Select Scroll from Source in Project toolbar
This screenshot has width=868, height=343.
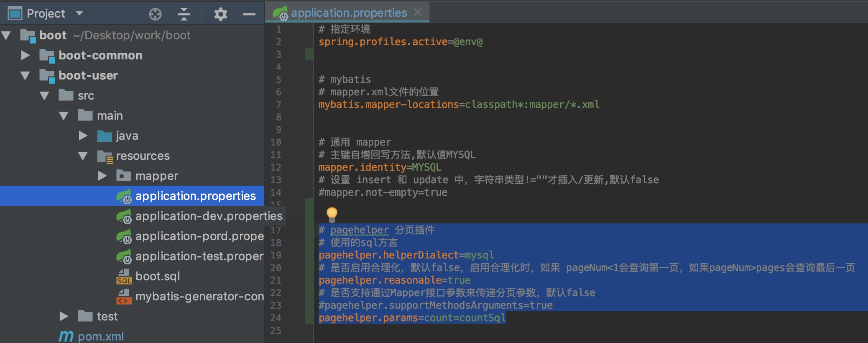pyautogui.click(x=156, y=14)
